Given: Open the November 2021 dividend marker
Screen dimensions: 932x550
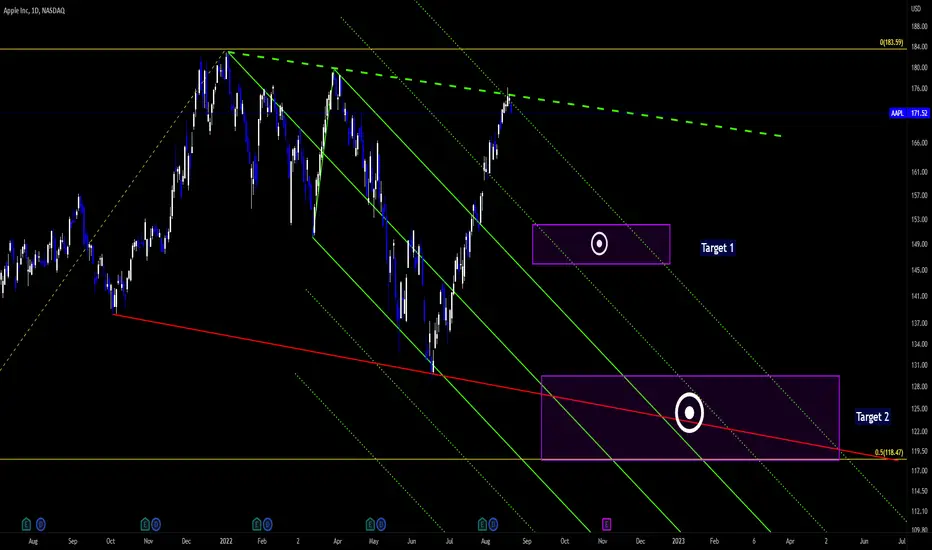Looking at the screenshot, I should 156,524.
